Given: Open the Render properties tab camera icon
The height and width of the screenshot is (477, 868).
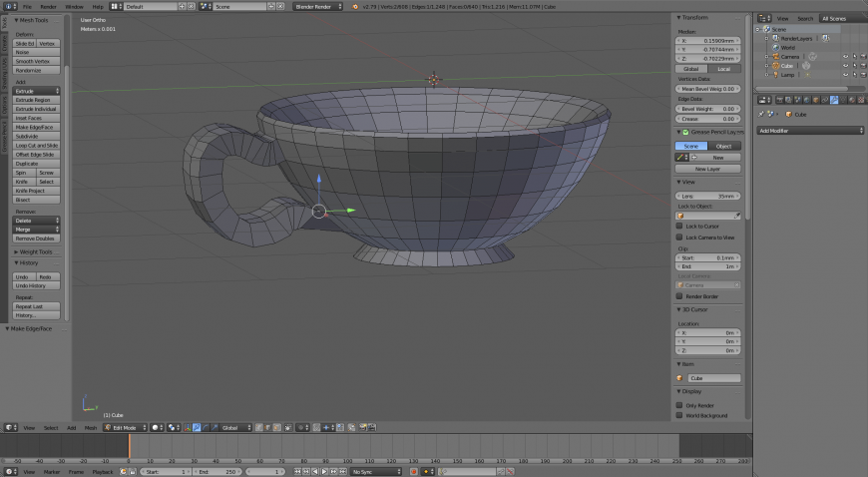Looking at the screenshot, I should point(779,100).
